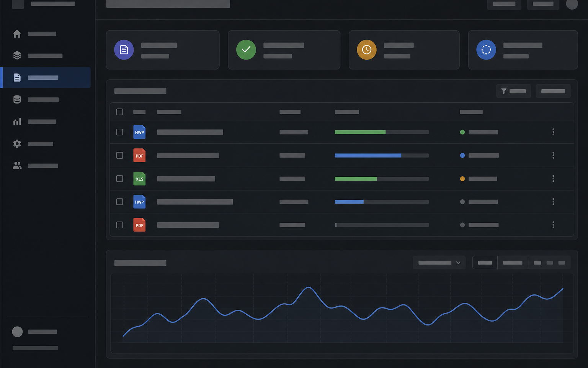588x368 pixels.
Task: Toggle the select-all checkbox in table header
Action: (119, 112)
